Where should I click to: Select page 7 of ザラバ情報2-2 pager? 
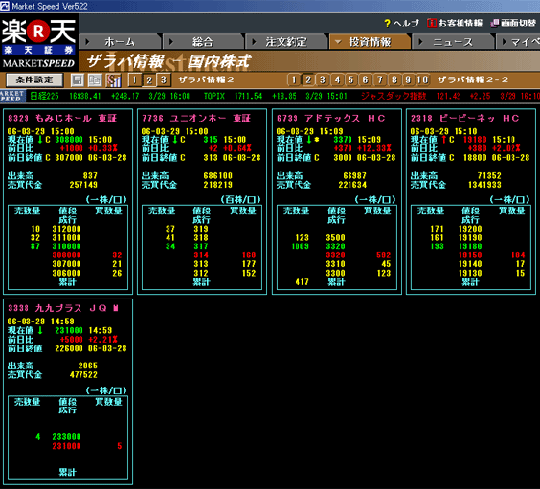point(380,80)
